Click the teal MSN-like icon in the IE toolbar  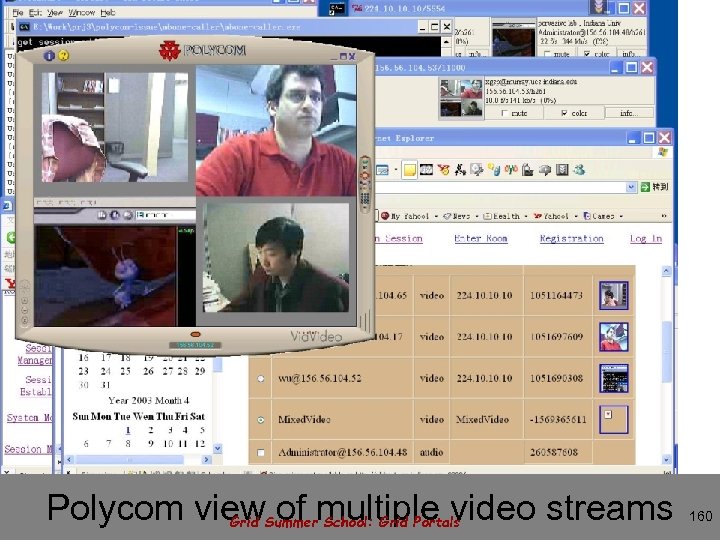[579, 170]
